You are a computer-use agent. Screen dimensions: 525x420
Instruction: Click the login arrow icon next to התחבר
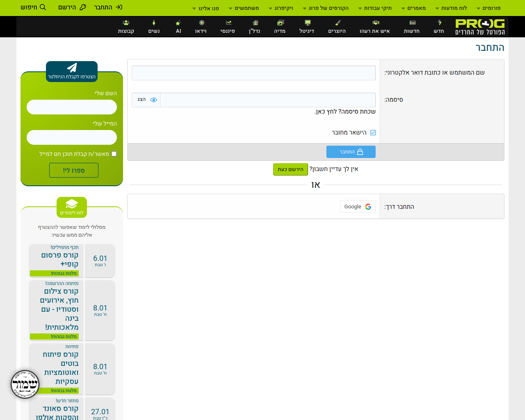(119, 7)
